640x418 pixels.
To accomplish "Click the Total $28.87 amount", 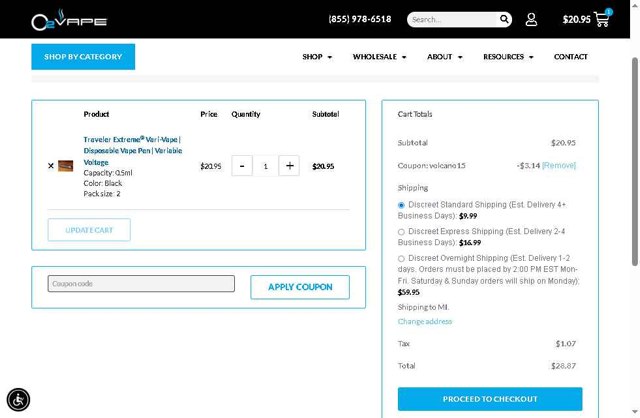I will [x=563, y=366].
